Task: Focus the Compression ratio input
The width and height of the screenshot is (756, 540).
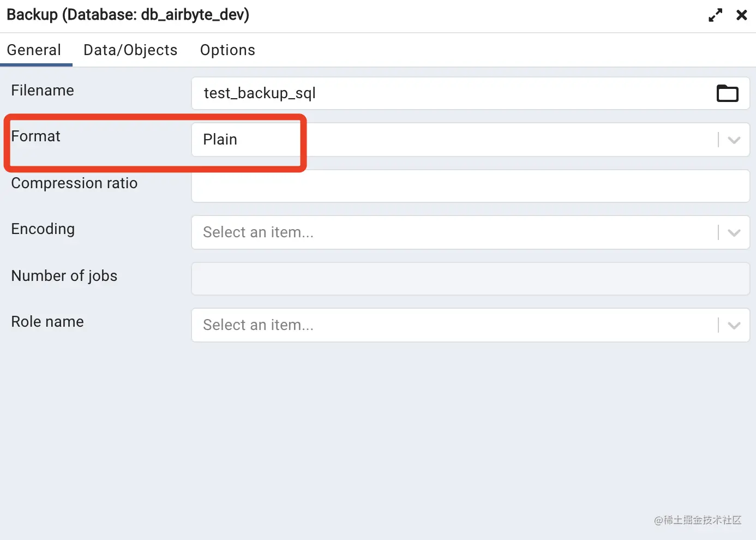Action: pyautogui.click(x=470, y=186)
